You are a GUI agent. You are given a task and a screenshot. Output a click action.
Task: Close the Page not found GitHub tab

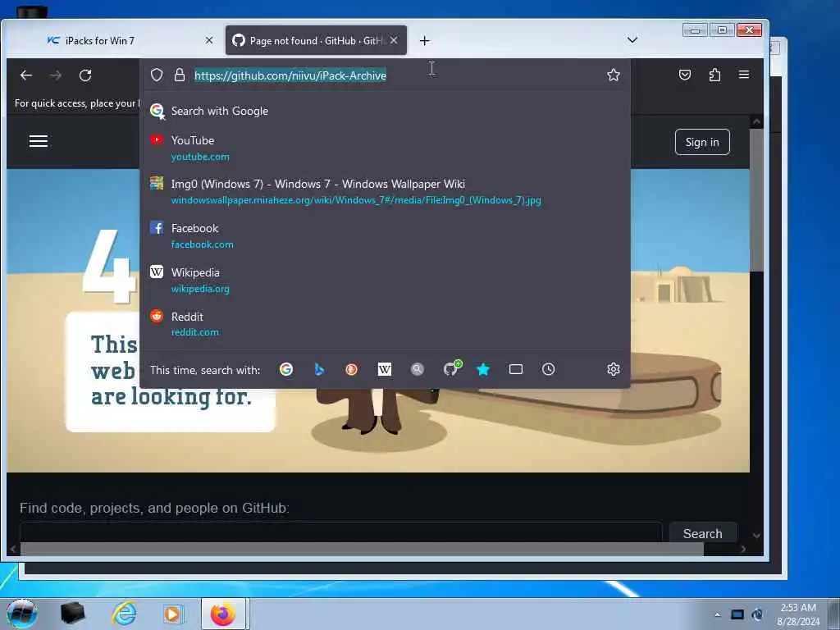(x=394, y=40)
